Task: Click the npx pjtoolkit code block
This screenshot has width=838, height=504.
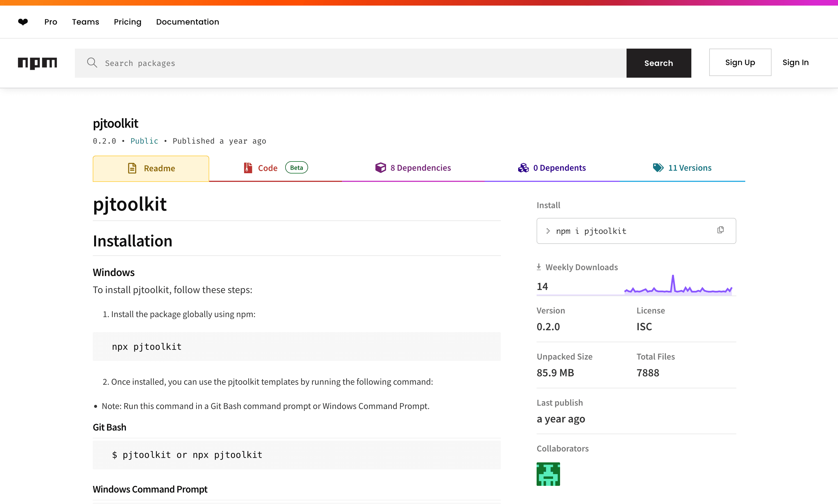Action: [296, 346]
